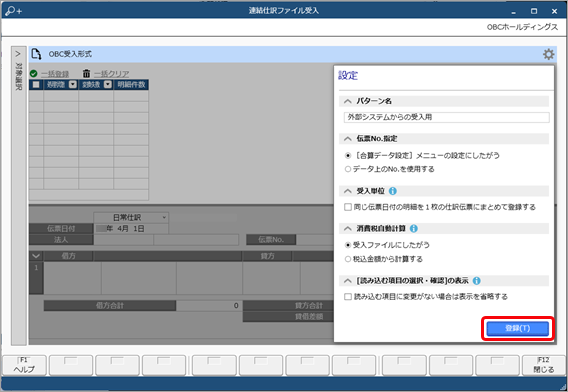The image size is (568, 392).
Task: Select データ上のNo.を使用する radio option
Action: click(x=348, y=169)
